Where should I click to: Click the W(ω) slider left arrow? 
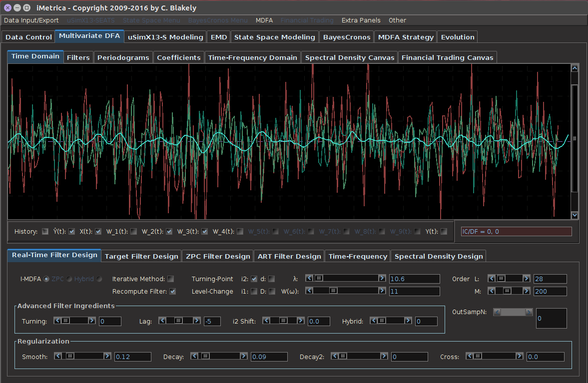pyautogui.click(x=310, y=291)
